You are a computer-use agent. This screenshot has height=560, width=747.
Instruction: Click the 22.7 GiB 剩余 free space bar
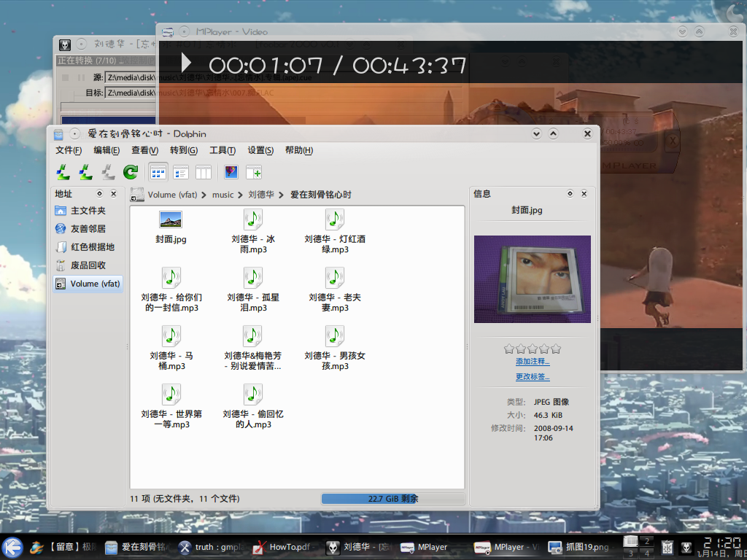393,499
